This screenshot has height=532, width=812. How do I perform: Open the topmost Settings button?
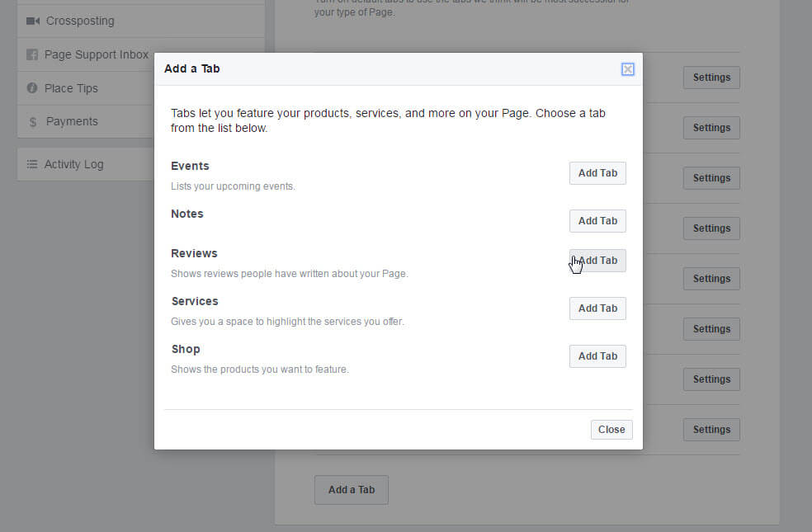(711, 78)
